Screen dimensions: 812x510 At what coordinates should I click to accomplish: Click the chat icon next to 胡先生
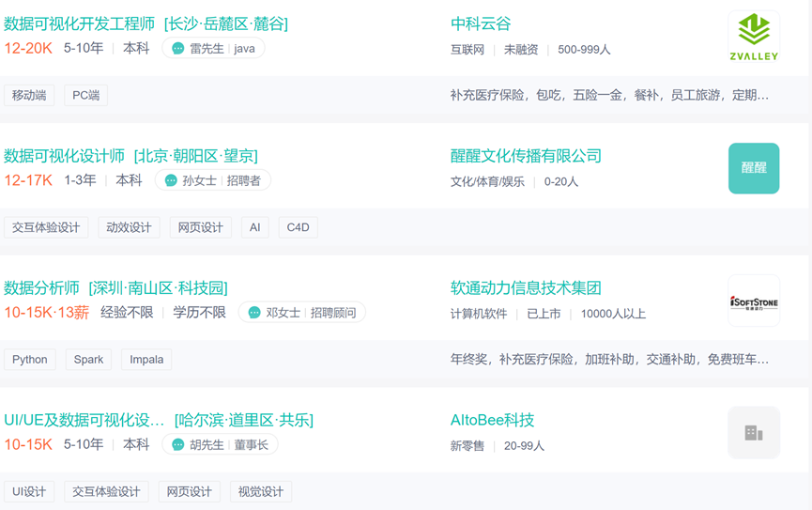177,444
